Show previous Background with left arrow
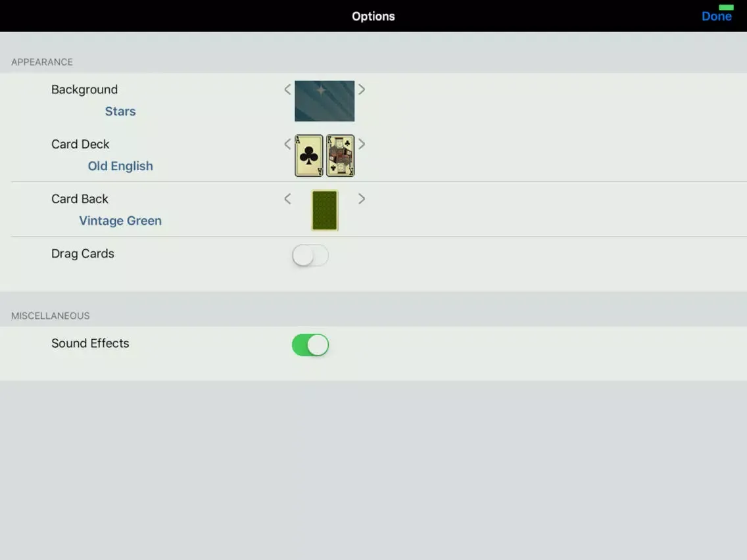747x560 pixels. [287, 89]
